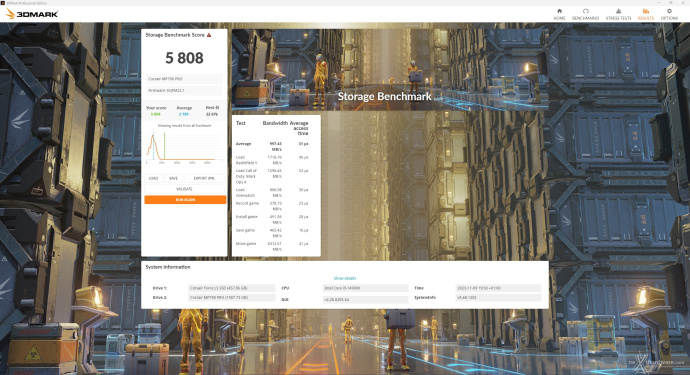
Task: Click the Bandwidth column header
Action: [x=275, y=123]
